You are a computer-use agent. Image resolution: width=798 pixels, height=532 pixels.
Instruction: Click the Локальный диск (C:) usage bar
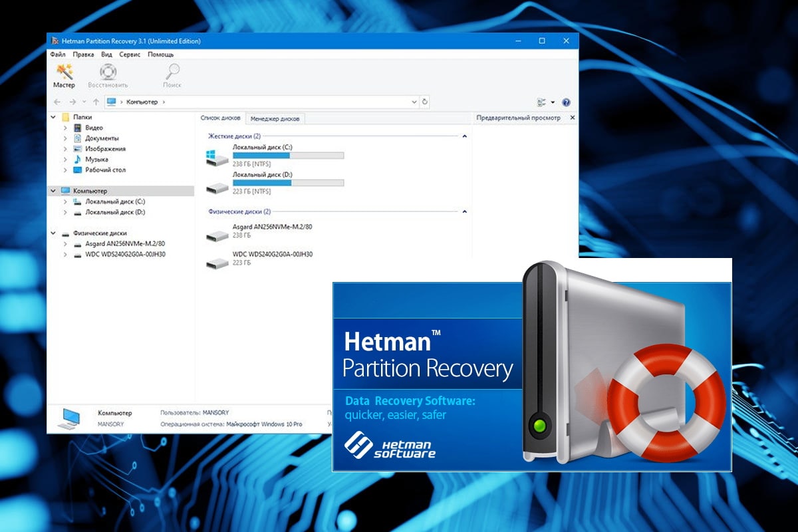[288, 155]
